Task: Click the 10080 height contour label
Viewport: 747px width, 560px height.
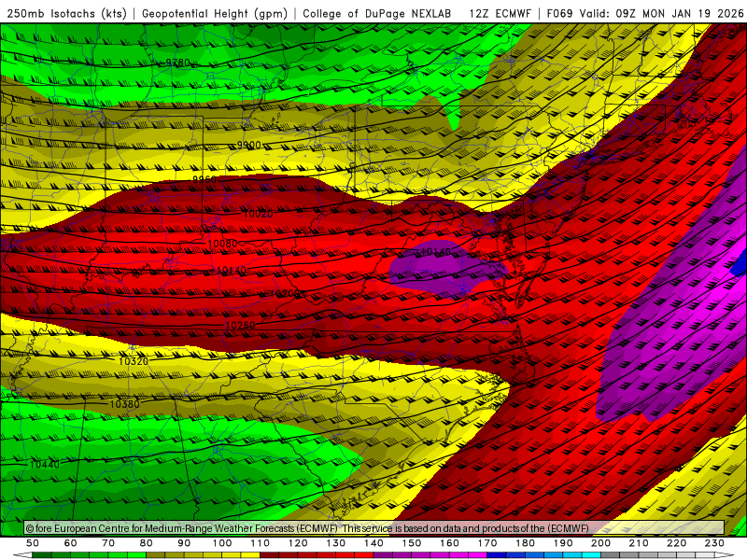Action: tap(222, 244)
